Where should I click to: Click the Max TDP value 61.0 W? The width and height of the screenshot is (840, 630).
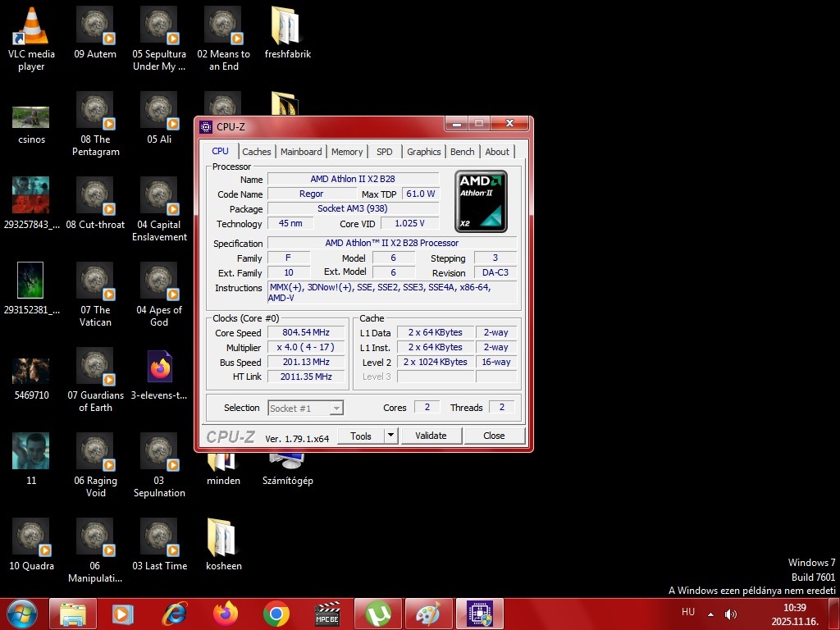click(x=421, y=194)
